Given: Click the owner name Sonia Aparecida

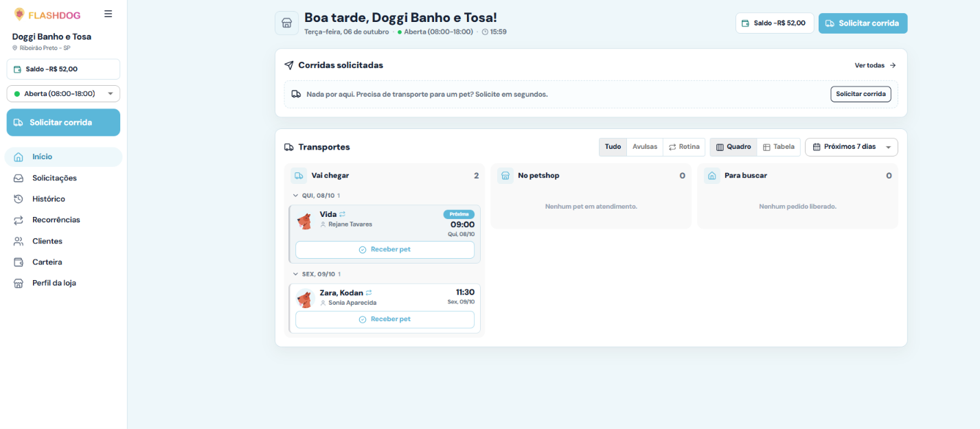Looking at the screenshot, I should (x=352, y=303).
